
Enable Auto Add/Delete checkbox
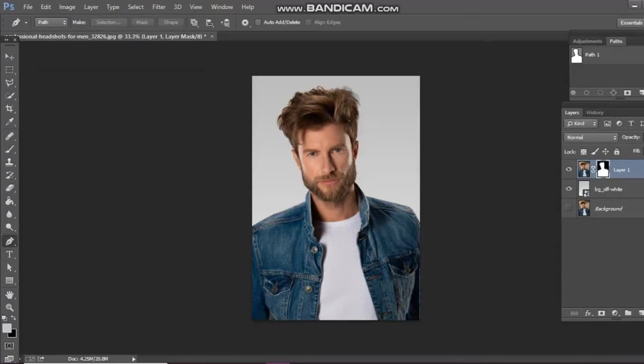258,22
